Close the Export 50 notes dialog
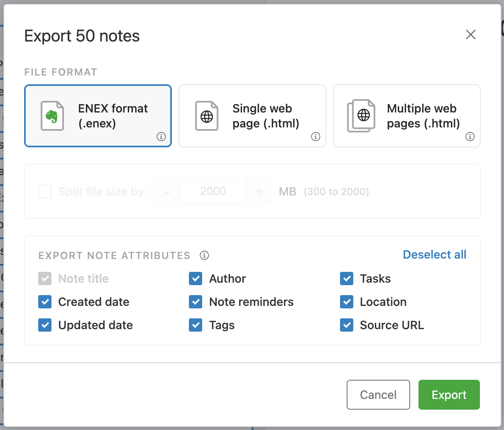The image size is (504, 430). click(x=470, y=34)
